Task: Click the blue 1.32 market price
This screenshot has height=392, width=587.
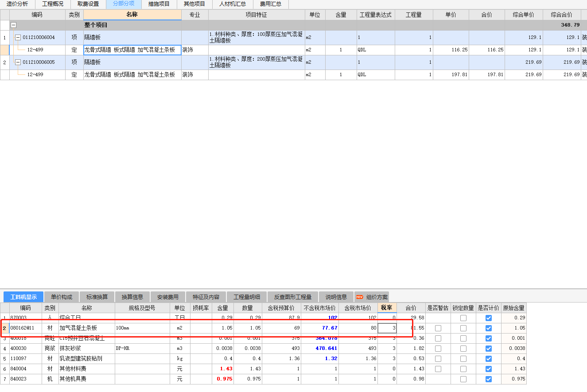Action: tap(320, 359)
